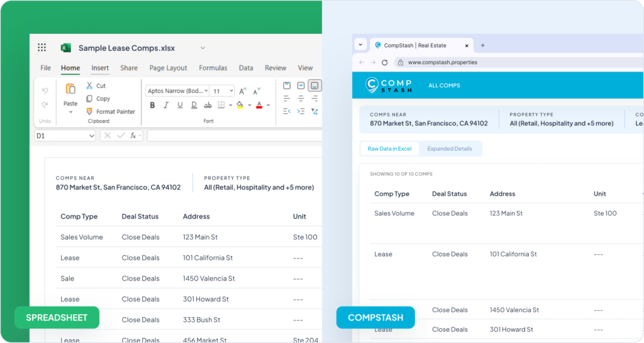
Task: Click the site lock icon in address bar
Action: click(401, 62)
